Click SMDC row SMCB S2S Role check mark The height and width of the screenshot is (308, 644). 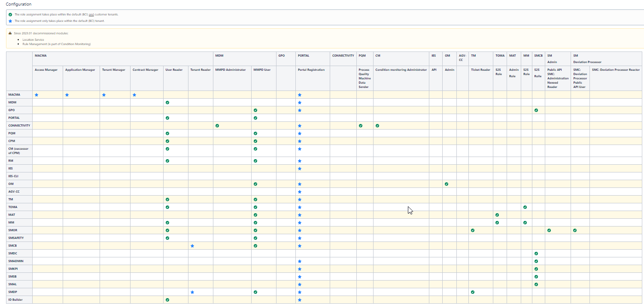(536, 254)
